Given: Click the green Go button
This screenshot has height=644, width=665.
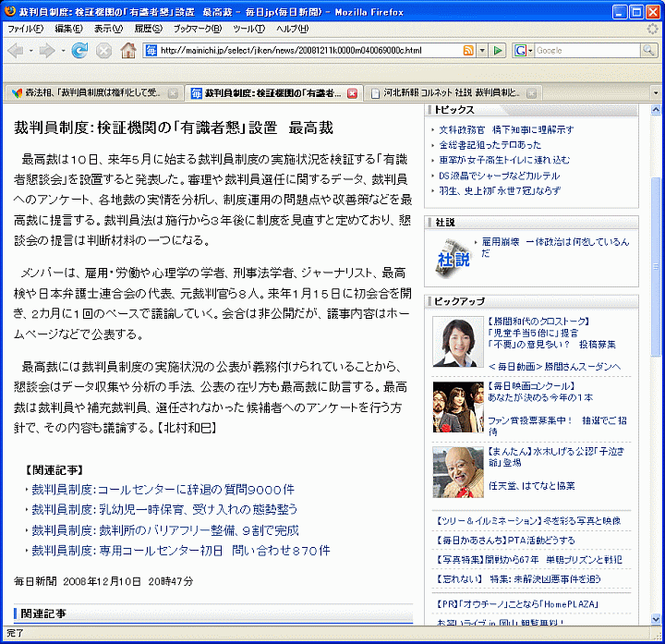Looking at the screenshot, I should (x=498, y=50).
